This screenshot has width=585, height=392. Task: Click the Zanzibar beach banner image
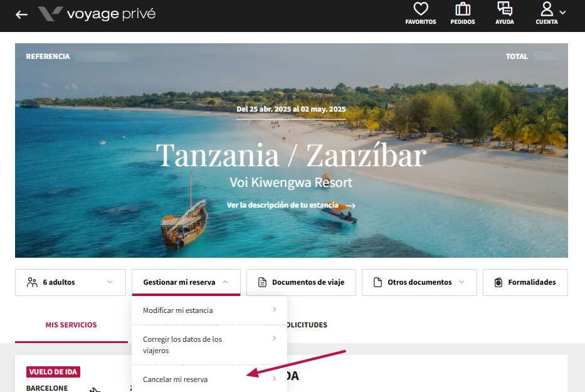pos(292,151)
